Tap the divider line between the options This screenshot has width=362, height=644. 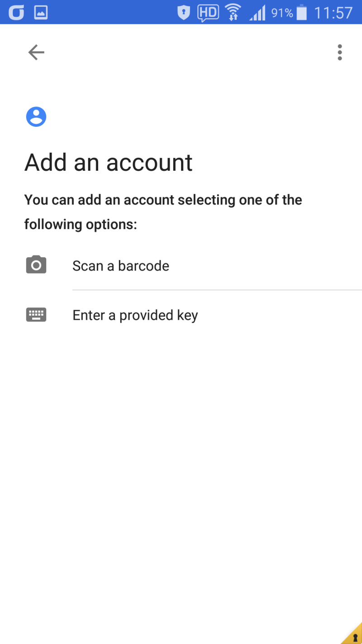[x=217, y=290]
